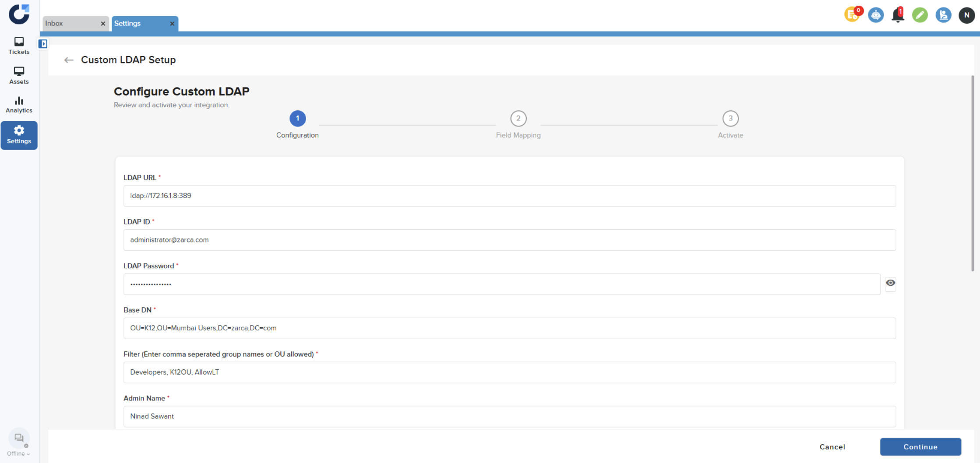Click the page vertical scrollbar

pos(972,175)
